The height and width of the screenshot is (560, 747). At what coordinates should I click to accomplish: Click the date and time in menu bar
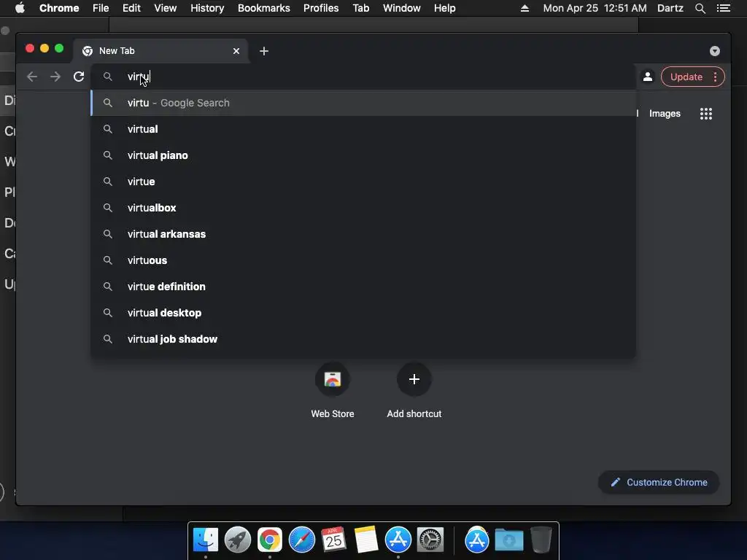pos(595,8)
